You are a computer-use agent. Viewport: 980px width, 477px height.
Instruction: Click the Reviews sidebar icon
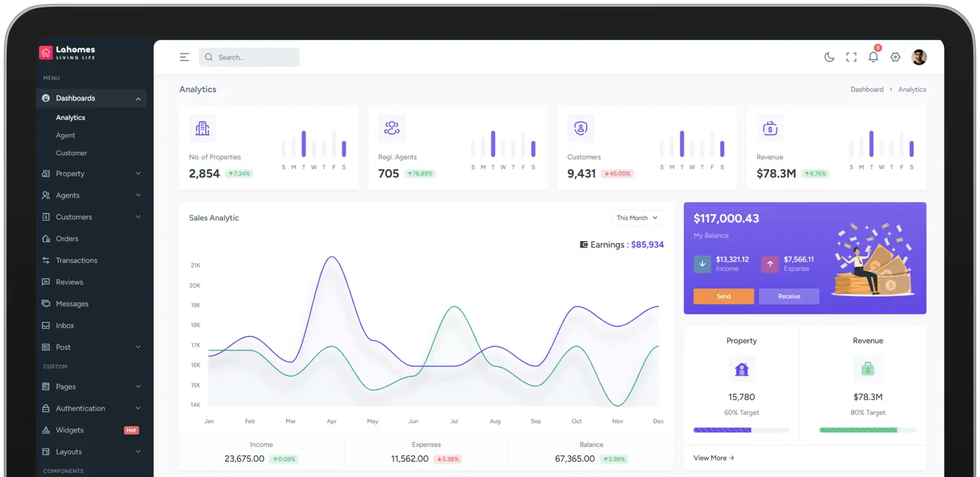coord(46,282)
